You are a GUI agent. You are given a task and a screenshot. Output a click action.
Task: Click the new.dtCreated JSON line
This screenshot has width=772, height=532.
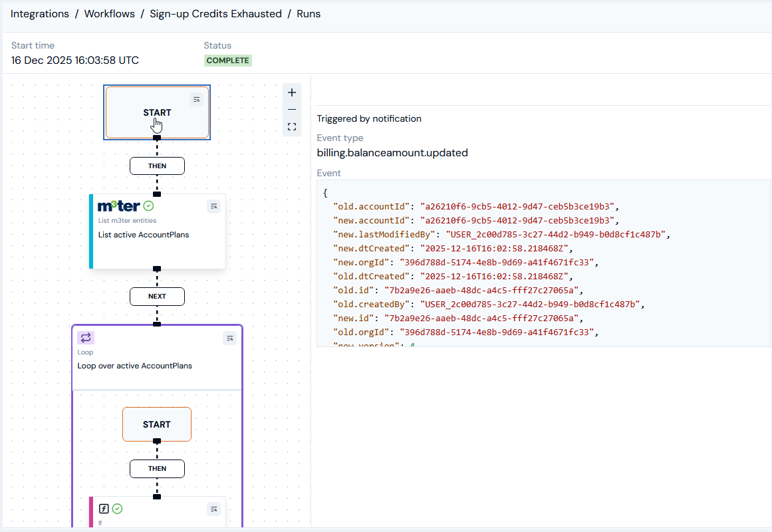point(453,249)
